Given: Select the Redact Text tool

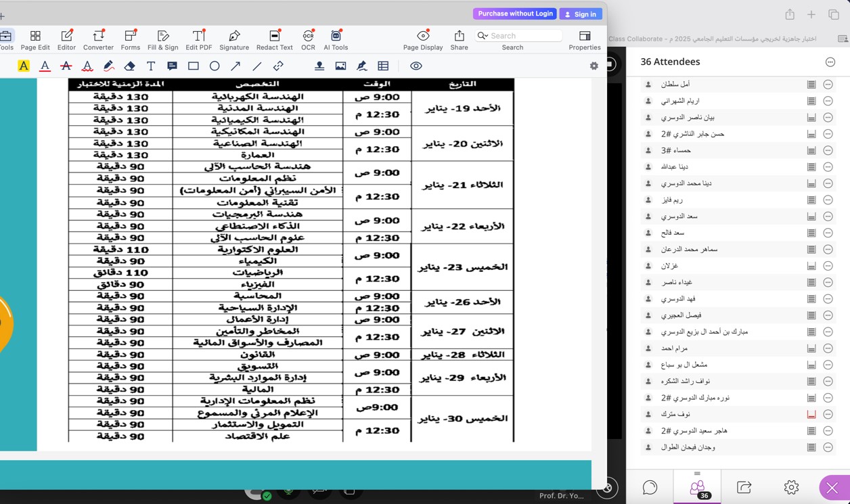Looking at the screenshot, I should (274, 40).
